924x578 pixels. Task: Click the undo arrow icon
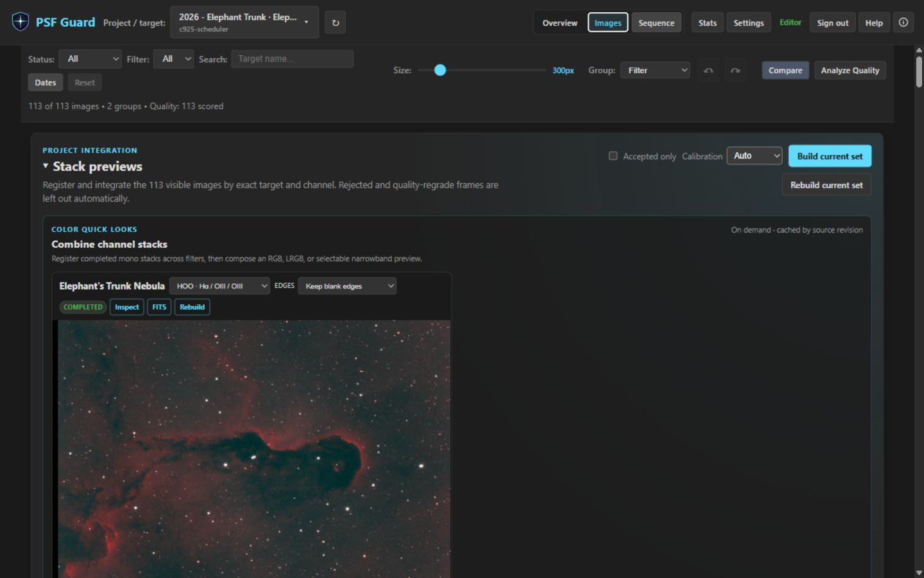coord(708,70)
